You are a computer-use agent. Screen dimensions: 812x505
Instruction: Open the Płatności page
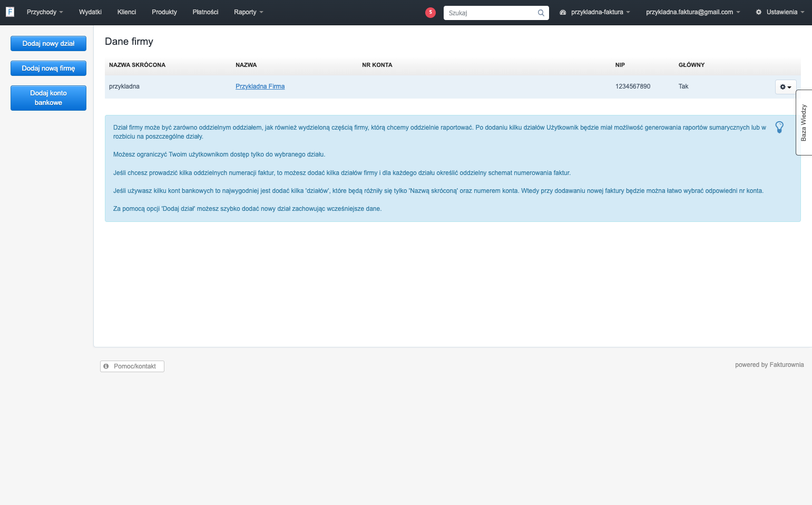[206, 12]
